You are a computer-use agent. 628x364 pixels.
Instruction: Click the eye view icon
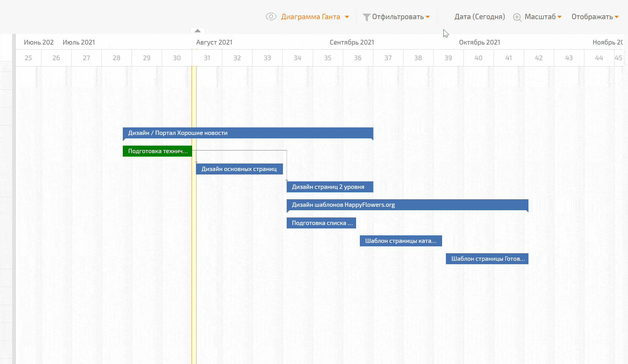click(271, 17)
